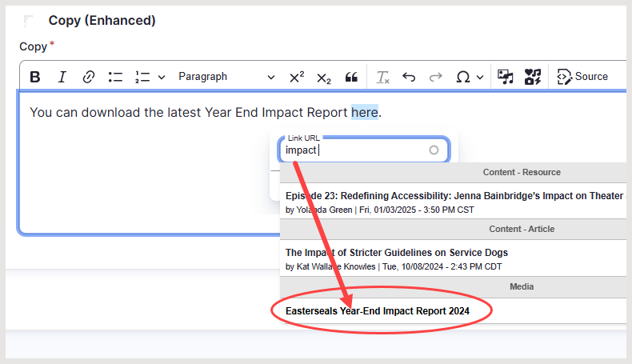Viewport: 632px width, 364px height.
Task: Click the Link URL input field
Action: [x=363, y=150]
